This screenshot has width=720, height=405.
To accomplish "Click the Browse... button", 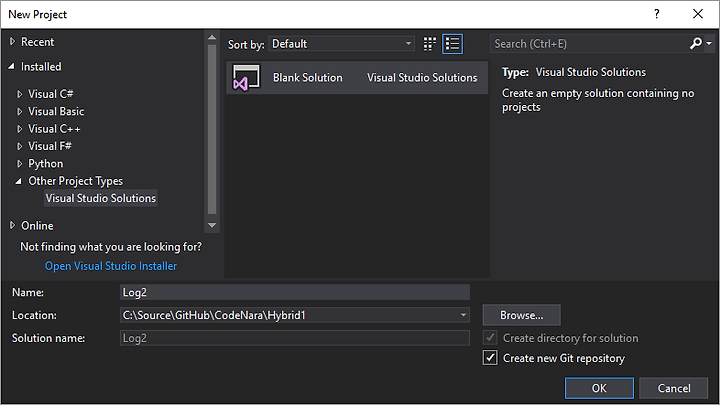I will pyautogui.click(x=522, y=315).
